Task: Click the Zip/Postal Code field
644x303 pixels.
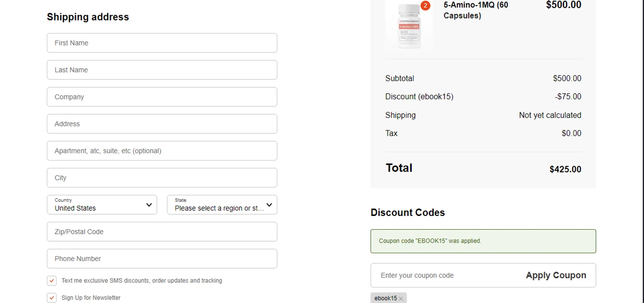Action: point(162,232)
